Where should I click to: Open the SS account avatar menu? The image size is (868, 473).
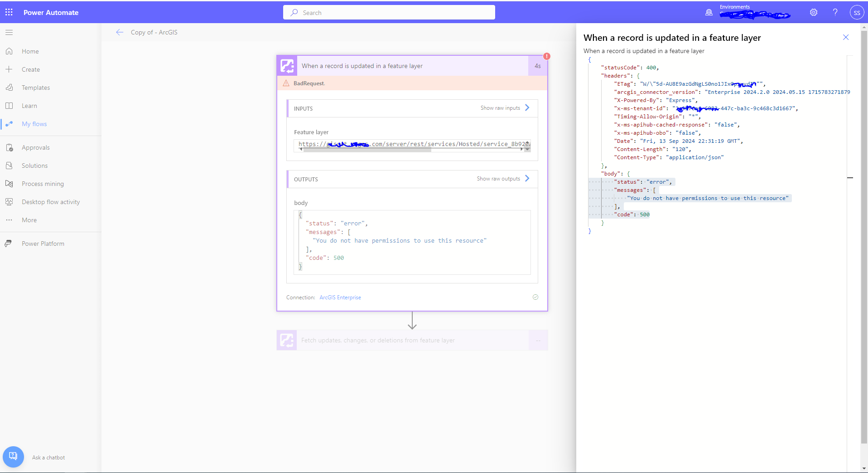(x=856, y=12)
